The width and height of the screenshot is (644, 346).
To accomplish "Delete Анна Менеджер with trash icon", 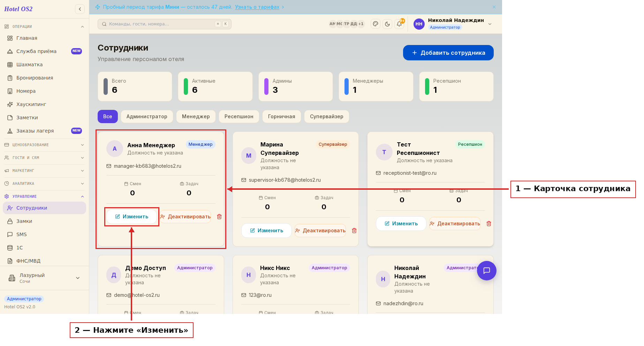I will (x=219, y=217).
